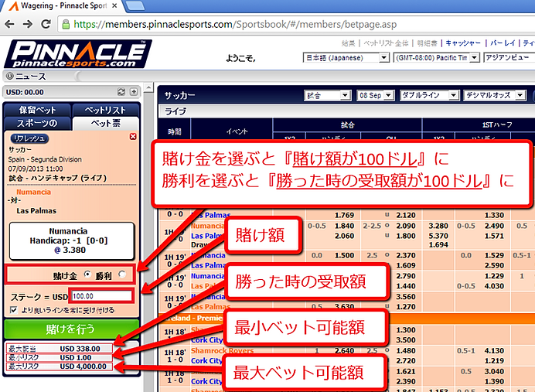
Task: Click the stake amount input field
Action: 101,296
